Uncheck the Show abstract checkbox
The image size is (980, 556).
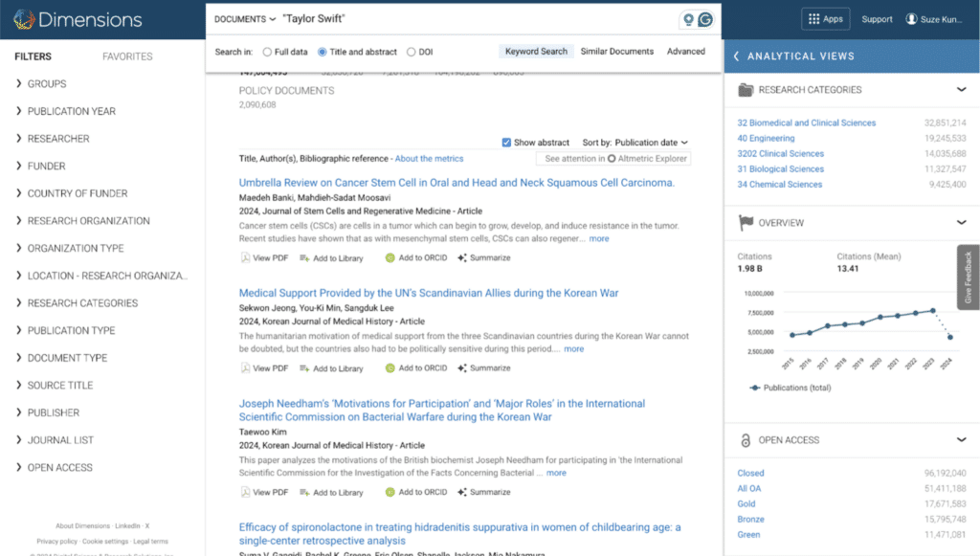[x=506, y=143]
